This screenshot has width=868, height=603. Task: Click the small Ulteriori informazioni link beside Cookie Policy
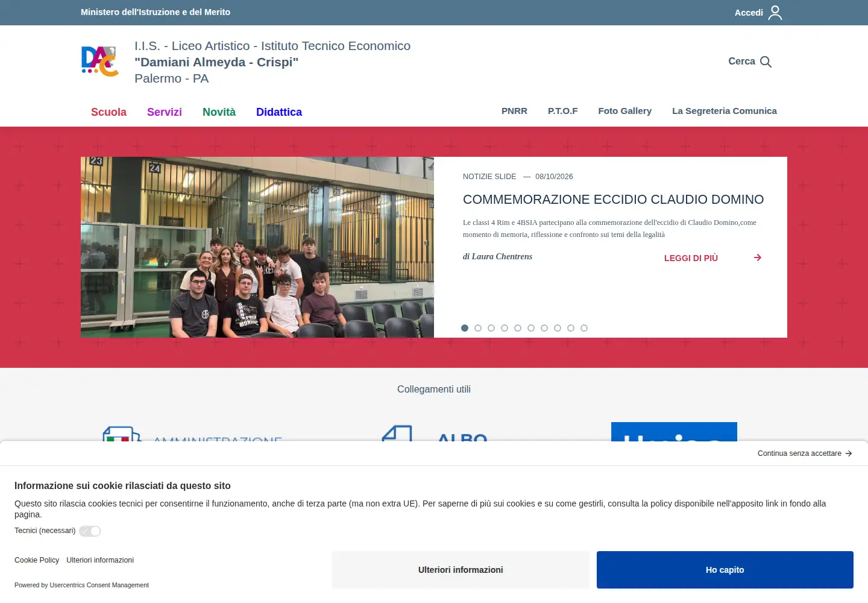pos(100,560)
